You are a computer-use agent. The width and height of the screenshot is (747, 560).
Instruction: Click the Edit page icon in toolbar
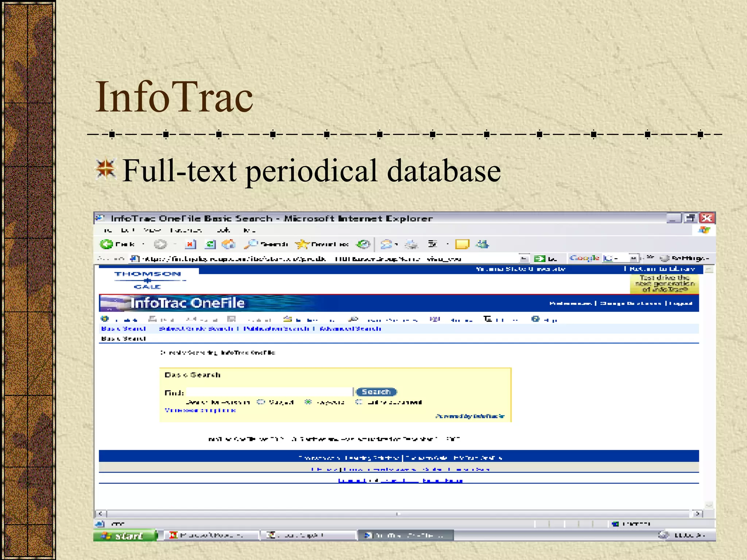[433, 244]
